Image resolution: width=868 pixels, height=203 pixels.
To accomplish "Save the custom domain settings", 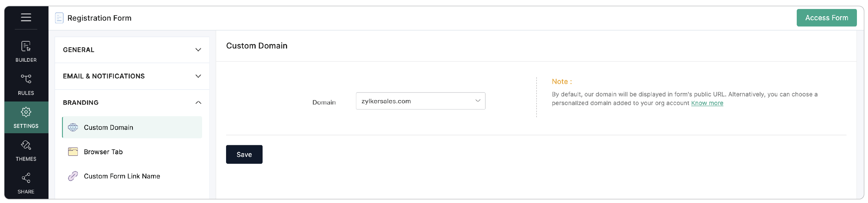I will click(x=244, y=154).
